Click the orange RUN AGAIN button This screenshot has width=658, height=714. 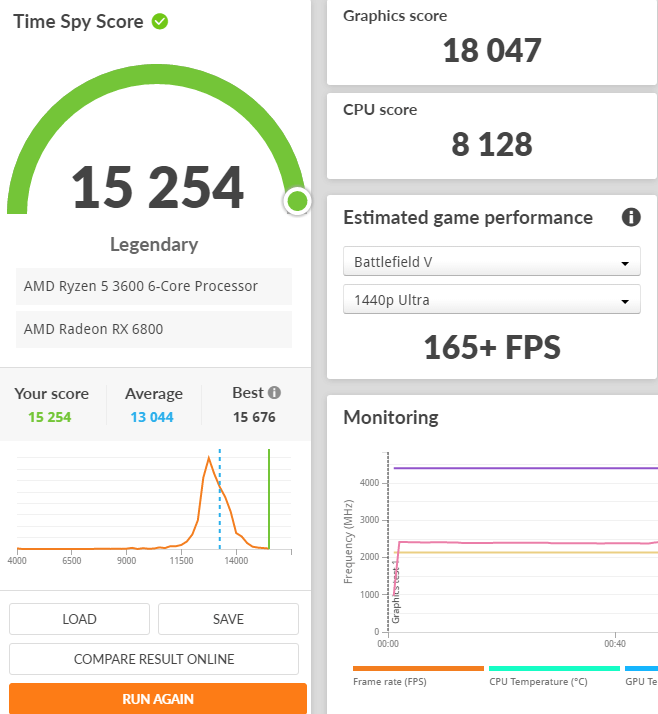pos(158,699)
